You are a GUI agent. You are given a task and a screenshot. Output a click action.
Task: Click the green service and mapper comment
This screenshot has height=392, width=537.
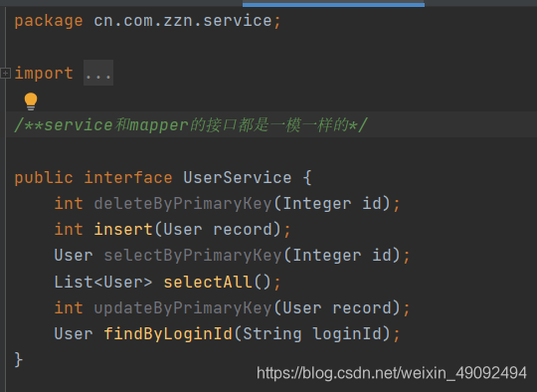191,124
